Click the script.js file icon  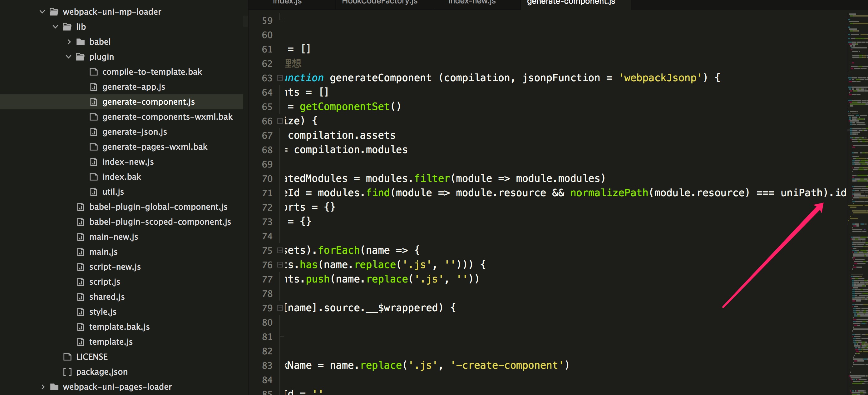pos(80,282)
